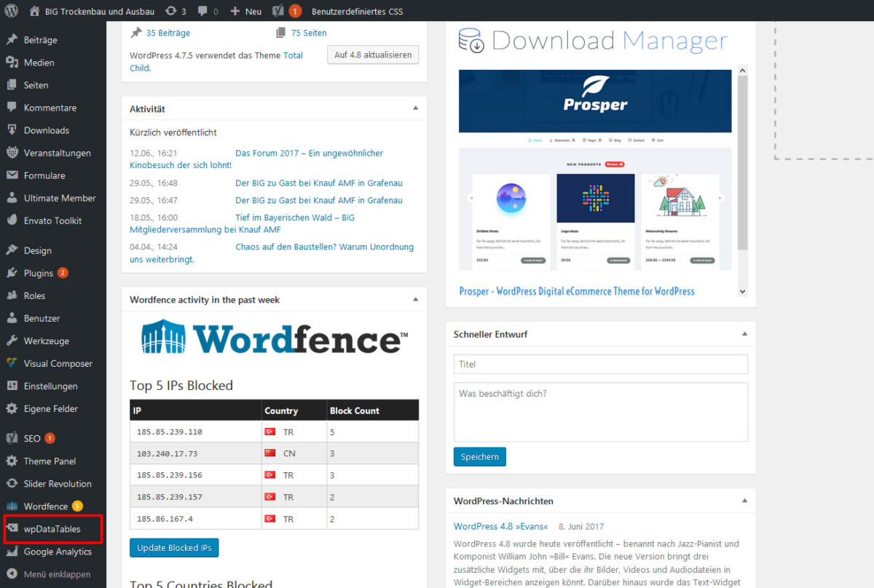Collapse Wordfence activity widget

tap(416, 299)
